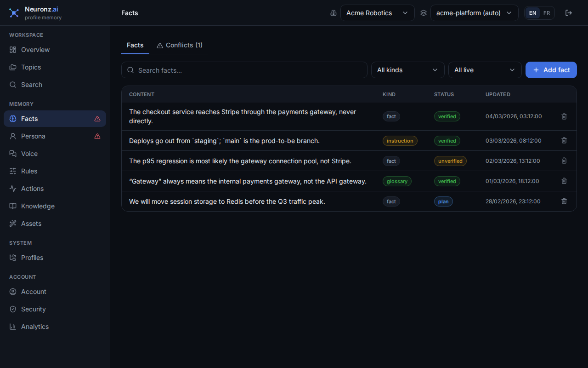Select the Facts tab
The image size is (588, 368).
pyautogui.click(x=135, y=45)
